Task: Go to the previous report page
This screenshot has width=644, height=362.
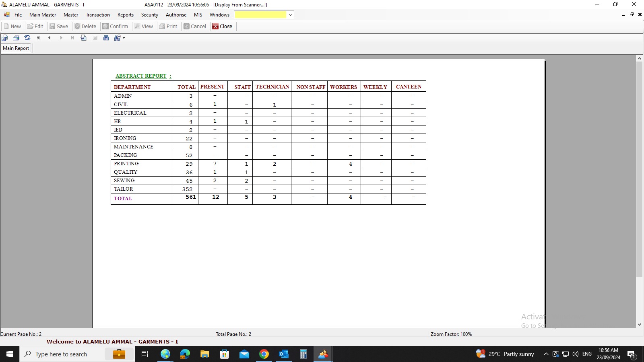Action: click(50, 38)
